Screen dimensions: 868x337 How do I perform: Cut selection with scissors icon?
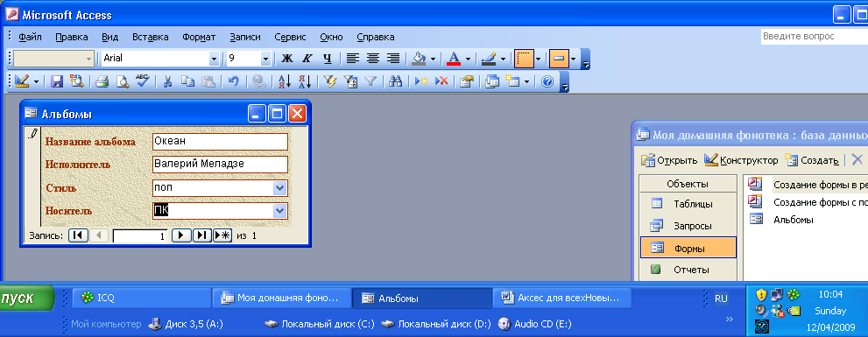[x=168, y=81]
